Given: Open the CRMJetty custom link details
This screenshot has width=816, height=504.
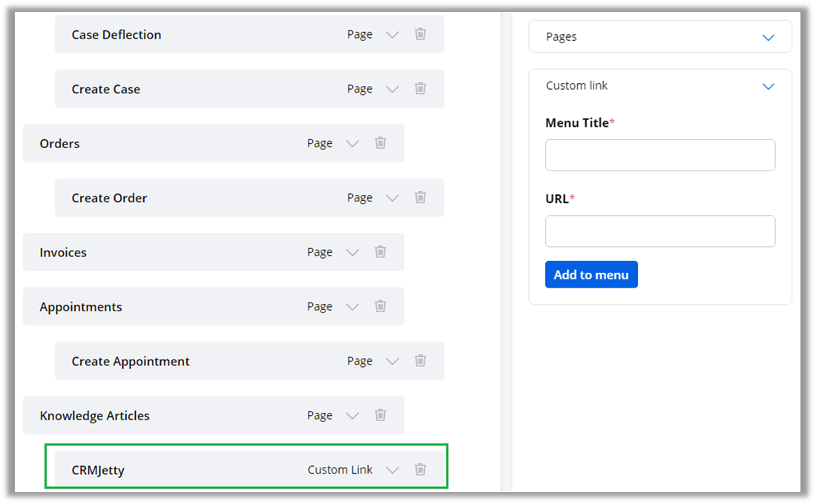Looking at the screenshot, I should coord(392,470).
